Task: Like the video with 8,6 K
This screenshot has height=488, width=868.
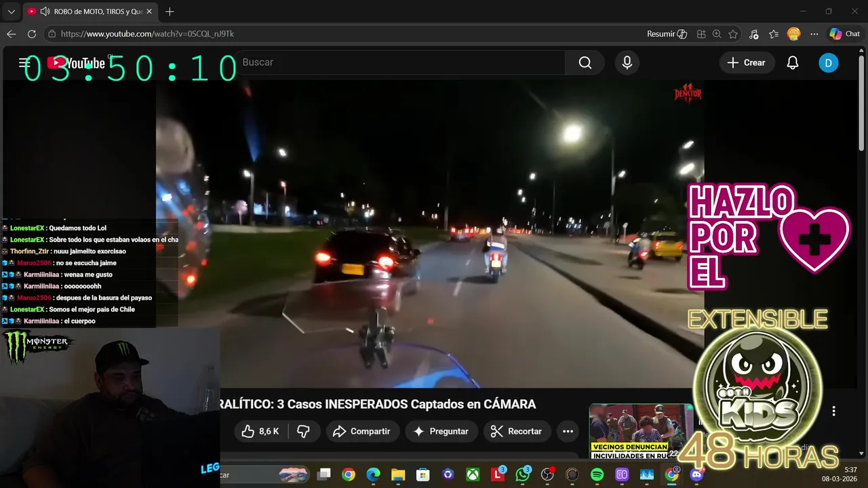Action: [260, 431]
